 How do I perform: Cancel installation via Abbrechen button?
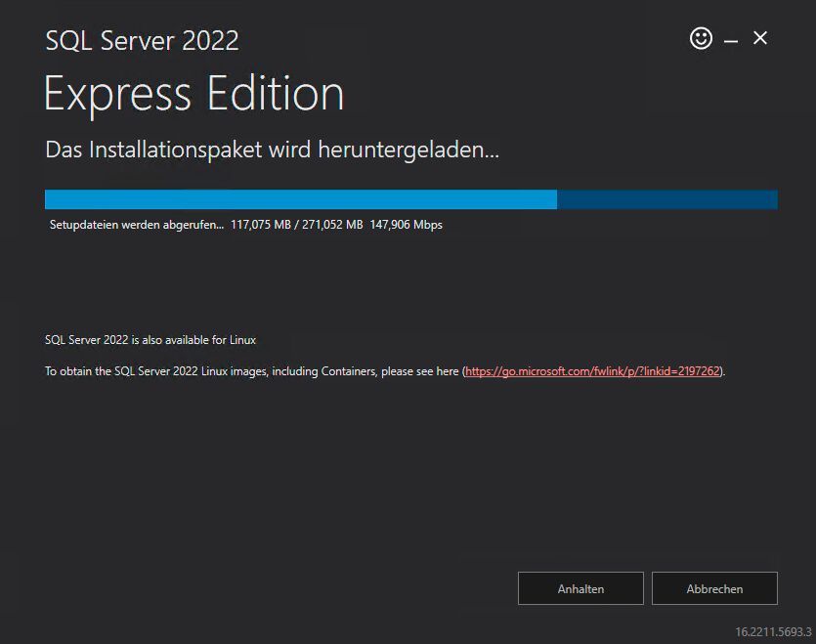click(714, 588)
